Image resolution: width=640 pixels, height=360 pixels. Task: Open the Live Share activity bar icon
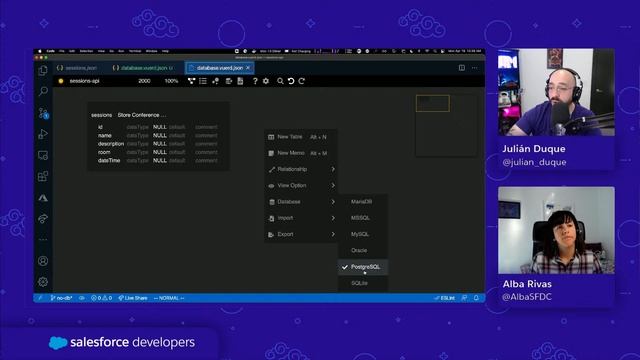(43, 219)
